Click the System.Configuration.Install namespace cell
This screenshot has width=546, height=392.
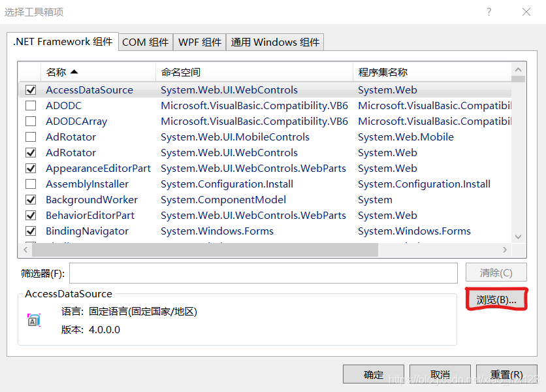tap(227, 184)
